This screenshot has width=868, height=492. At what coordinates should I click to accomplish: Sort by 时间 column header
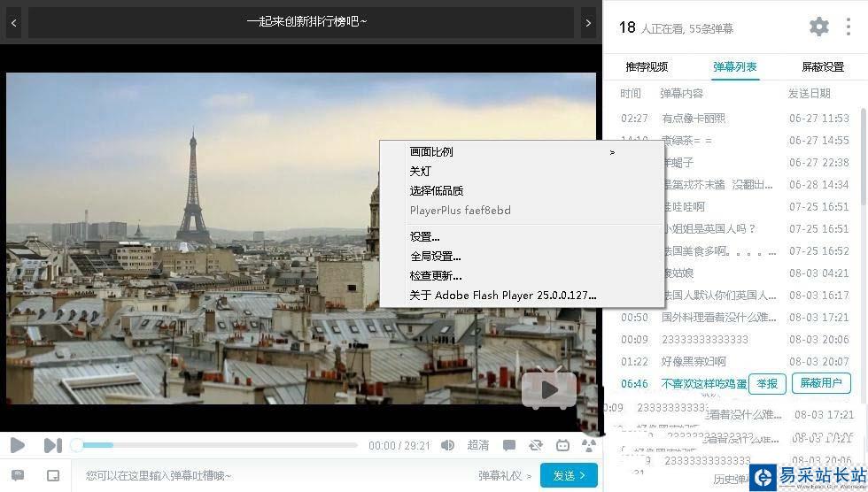click(630, 94)
